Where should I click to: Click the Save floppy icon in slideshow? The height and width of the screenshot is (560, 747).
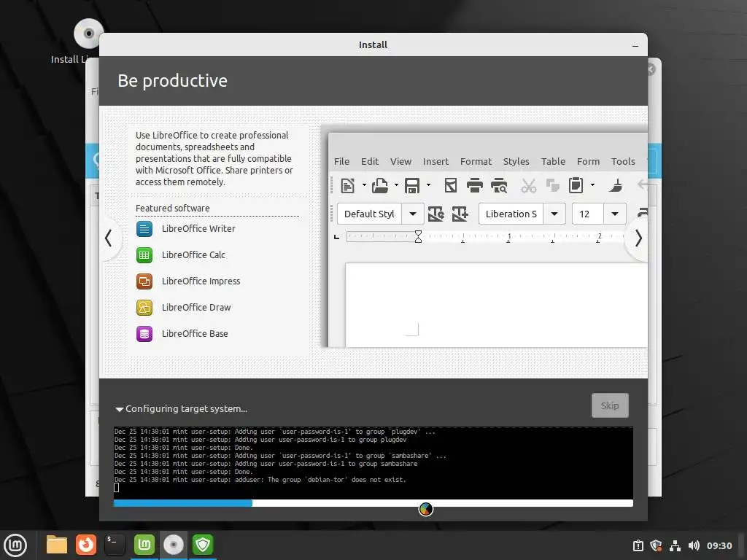412,185
